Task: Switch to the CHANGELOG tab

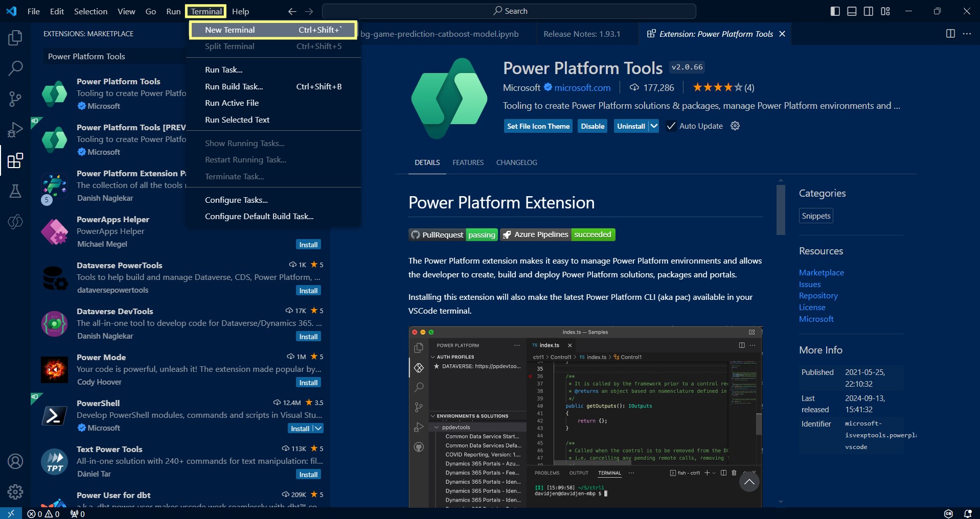Action: (x=516, y=162)
